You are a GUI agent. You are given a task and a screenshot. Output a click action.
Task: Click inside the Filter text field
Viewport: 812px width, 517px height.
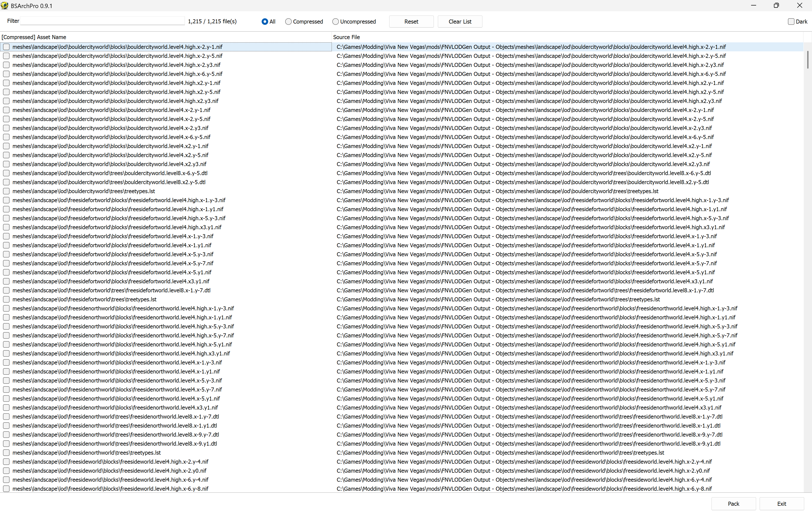[x=102, y=21]
